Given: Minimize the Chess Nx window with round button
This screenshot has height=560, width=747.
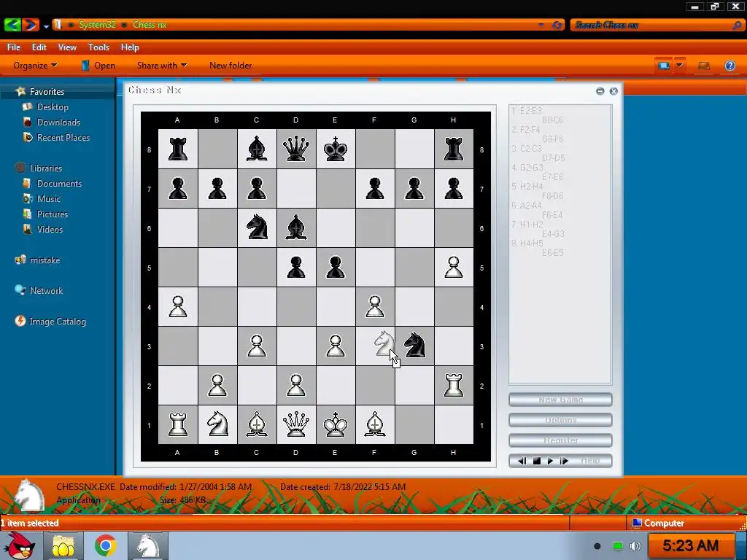Looking at the screenshot, I should pos(600,91).
